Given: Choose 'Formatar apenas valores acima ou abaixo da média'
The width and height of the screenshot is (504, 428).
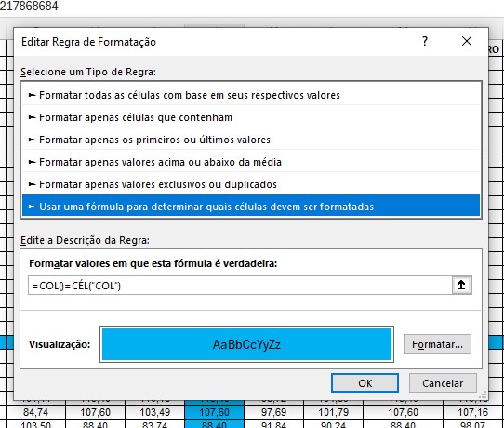Looking at the screenshot, I should pos(251,162).
